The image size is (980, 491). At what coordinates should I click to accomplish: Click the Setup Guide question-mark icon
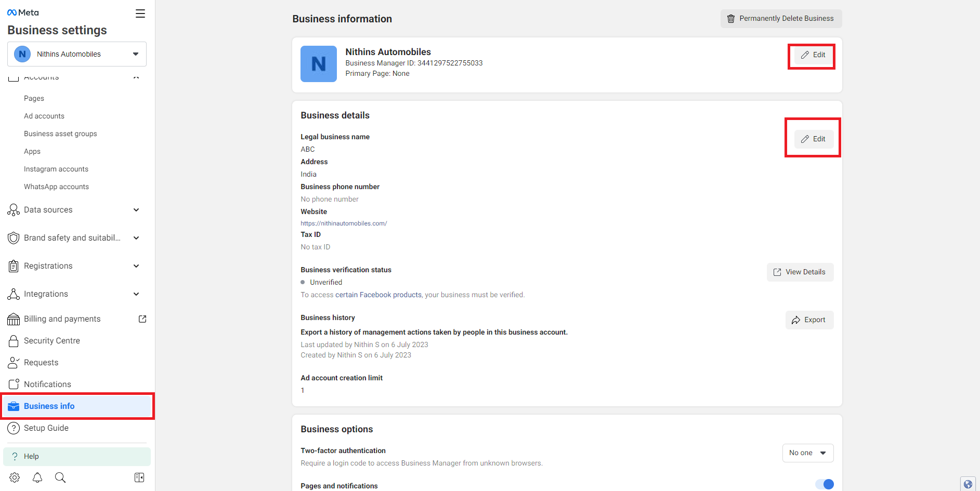click(14, 428)
